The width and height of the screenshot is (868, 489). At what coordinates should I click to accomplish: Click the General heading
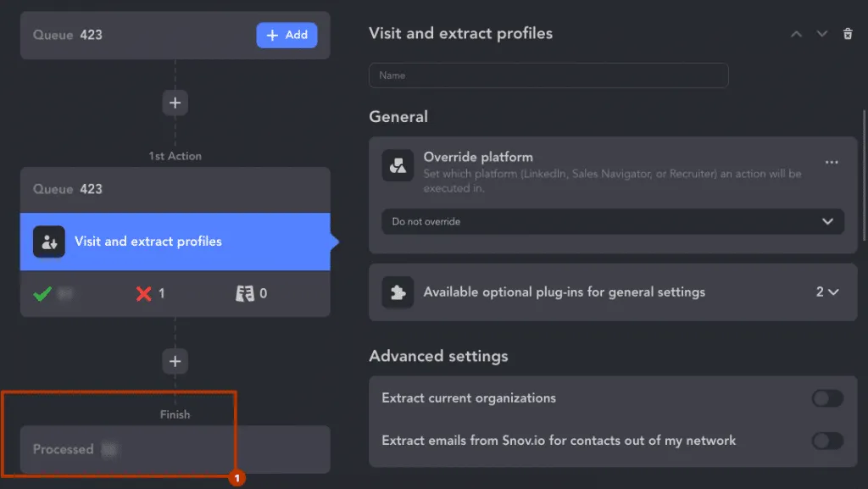coord(398,117)
